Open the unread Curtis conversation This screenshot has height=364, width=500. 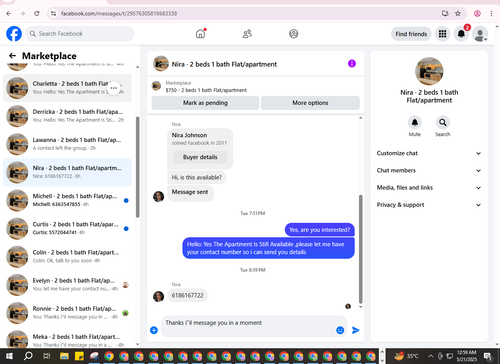[67, 229]
